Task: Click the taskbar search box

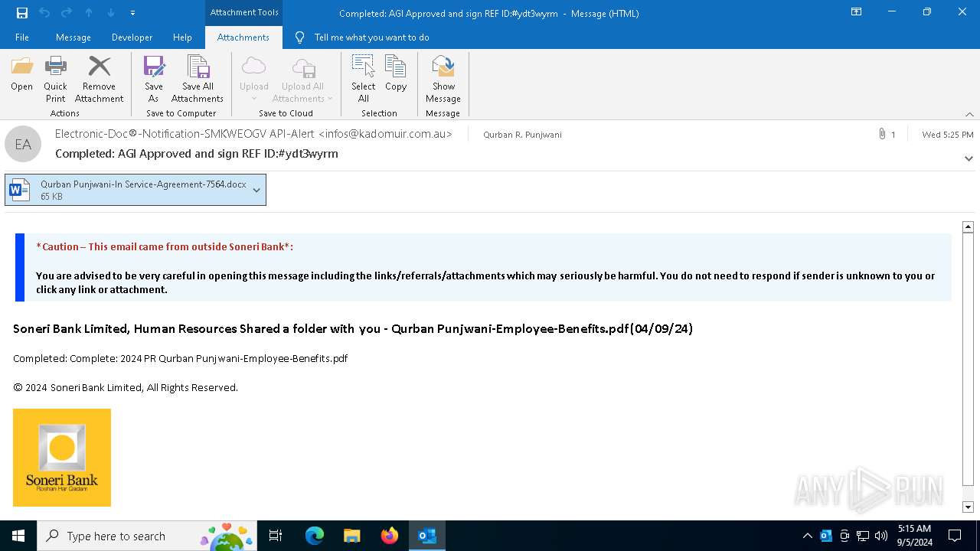Action: [147, 536]
